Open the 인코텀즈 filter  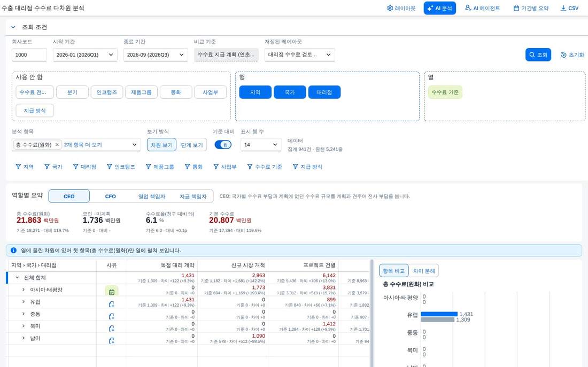point(121,167)
